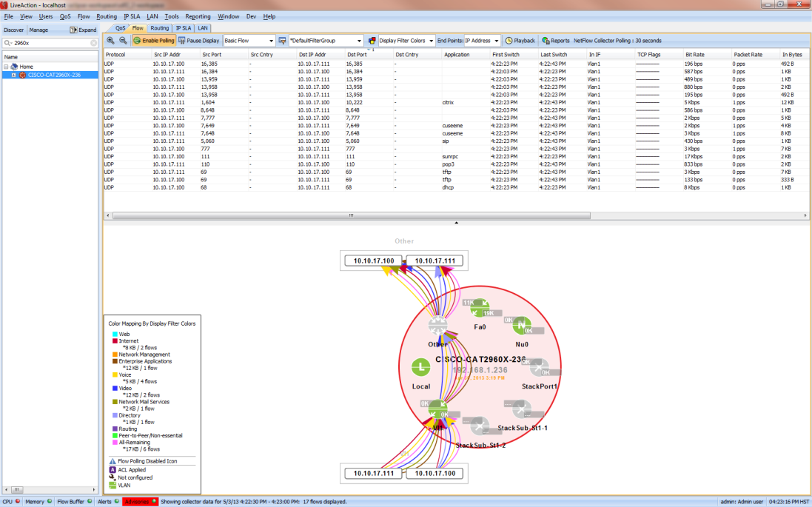Click the device search field containing 2960x
This screenshot has width=812, height=507.
[50, 43]
